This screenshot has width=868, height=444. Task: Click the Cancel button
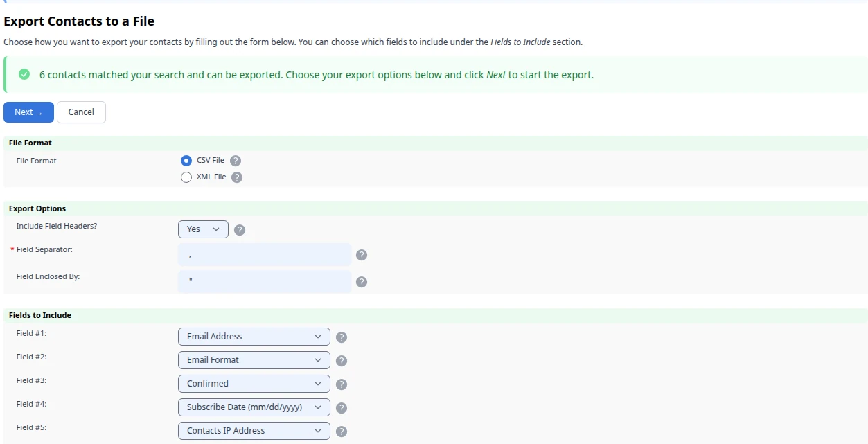pyautogui.click(x=81, y=112)
